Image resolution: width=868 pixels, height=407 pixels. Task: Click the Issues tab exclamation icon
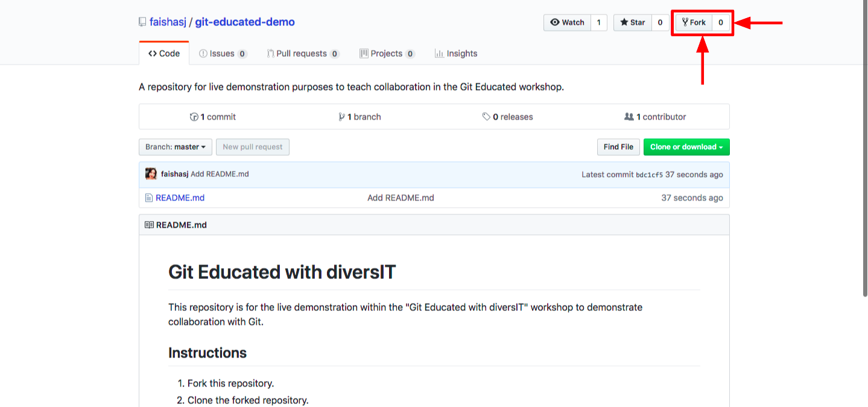[x=203, y=53]
